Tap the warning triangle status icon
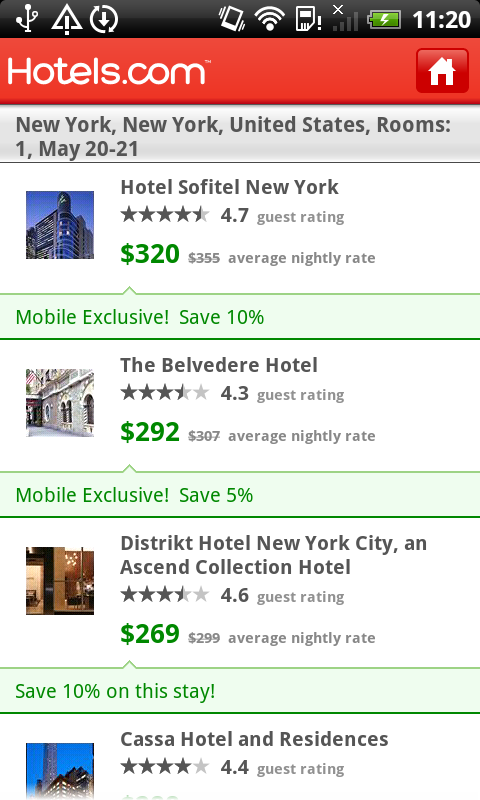480x800 pixels. pos(67,19)
